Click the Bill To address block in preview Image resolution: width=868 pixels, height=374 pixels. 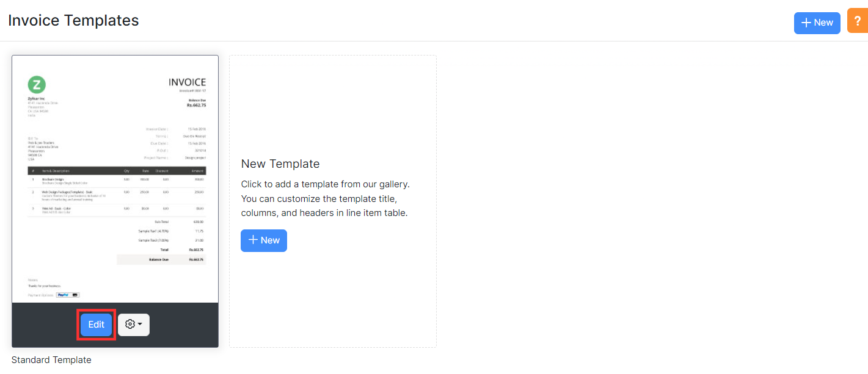pyautogui.click(x=43, y=149)
